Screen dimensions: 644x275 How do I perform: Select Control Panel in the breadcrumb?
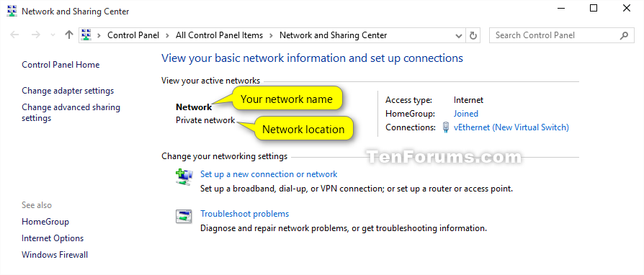(x=133, y=35)
